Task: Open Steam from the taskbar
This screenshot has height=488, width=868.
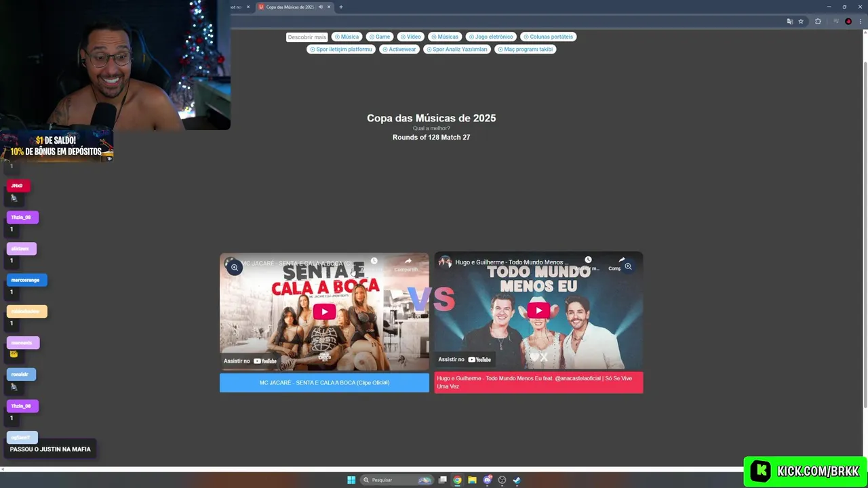Action: [517, 480]
